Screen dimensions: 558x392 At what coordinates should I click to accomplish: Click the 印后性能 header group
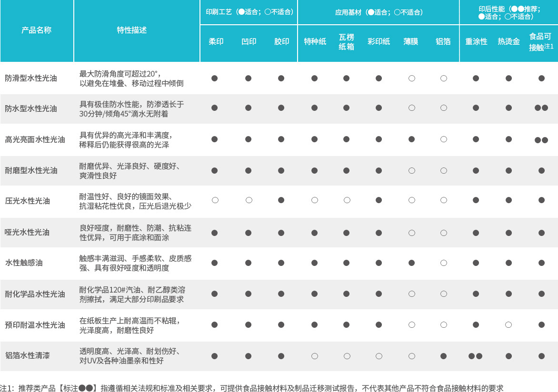click(508, 12)
